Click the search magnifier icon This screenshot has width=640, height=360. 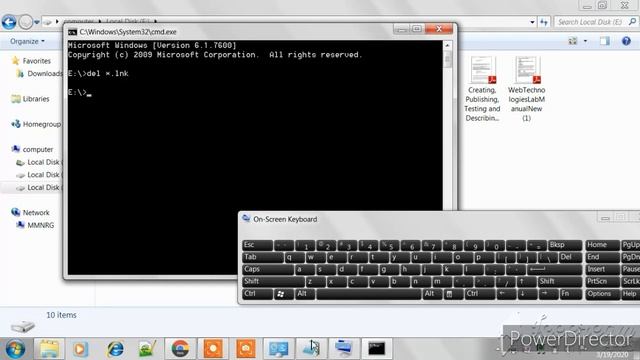pos(633,22)
